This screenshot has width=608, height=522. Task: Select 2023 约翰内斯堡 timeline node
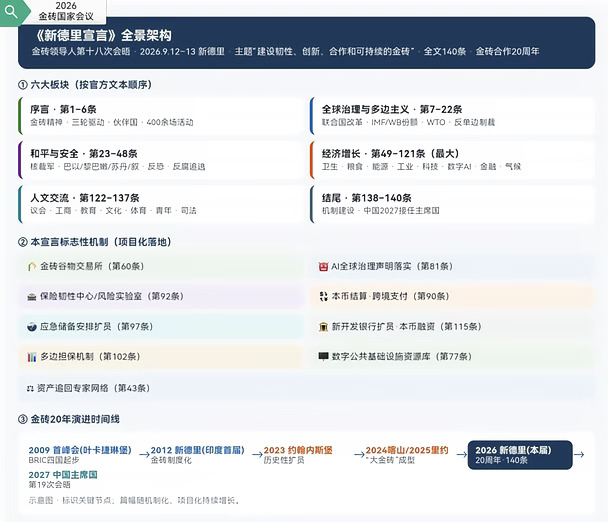pos(298,450)
